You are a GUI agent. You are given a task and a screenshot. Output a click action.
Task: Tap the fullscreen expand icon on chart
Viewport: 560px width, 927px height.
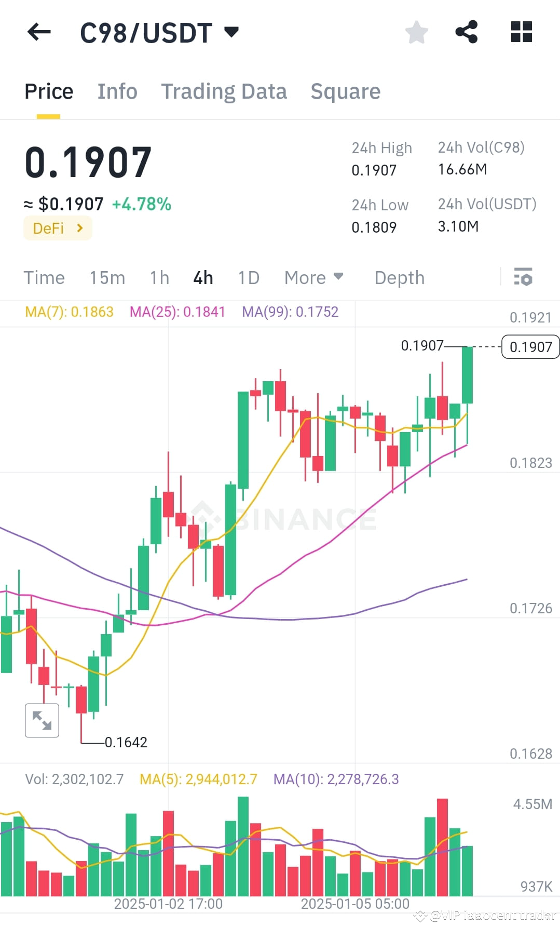pyautogui.click(x=42, y=720)
